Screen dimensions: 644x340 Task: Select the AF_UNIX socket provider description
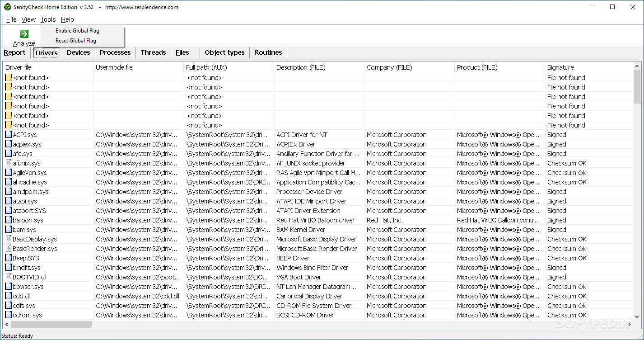311,163
